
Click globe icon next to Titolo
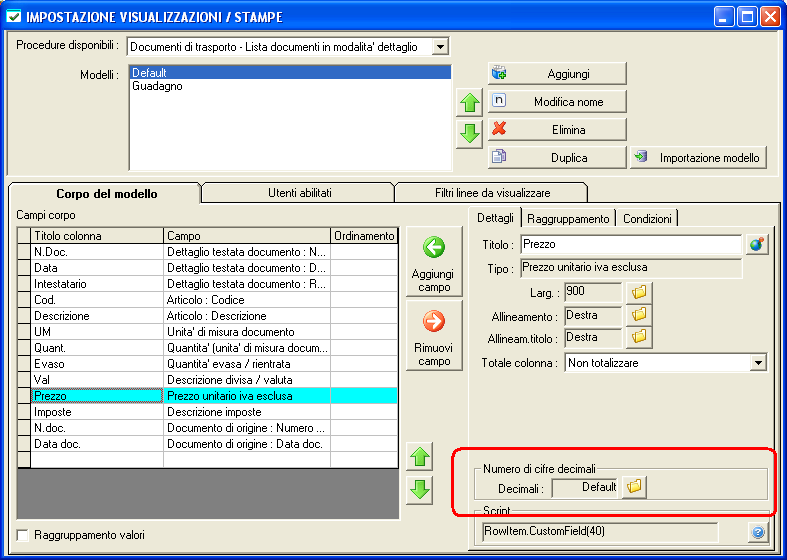[757, 245]
